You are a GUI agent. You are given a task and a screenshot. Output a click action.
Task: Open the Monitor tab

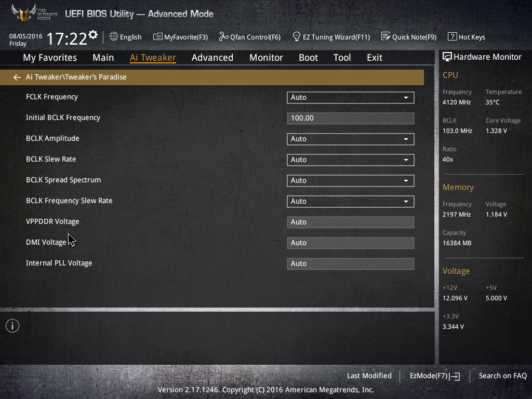267,58
